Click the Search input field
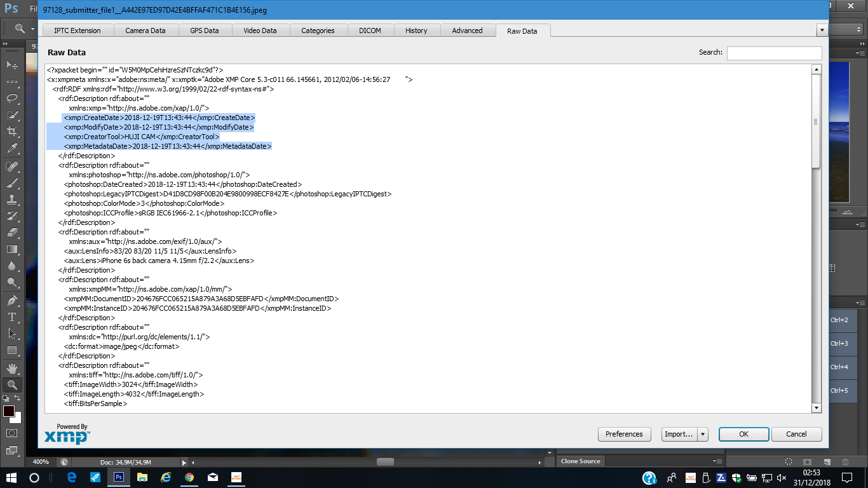868x488 pixels. [774, 53]
